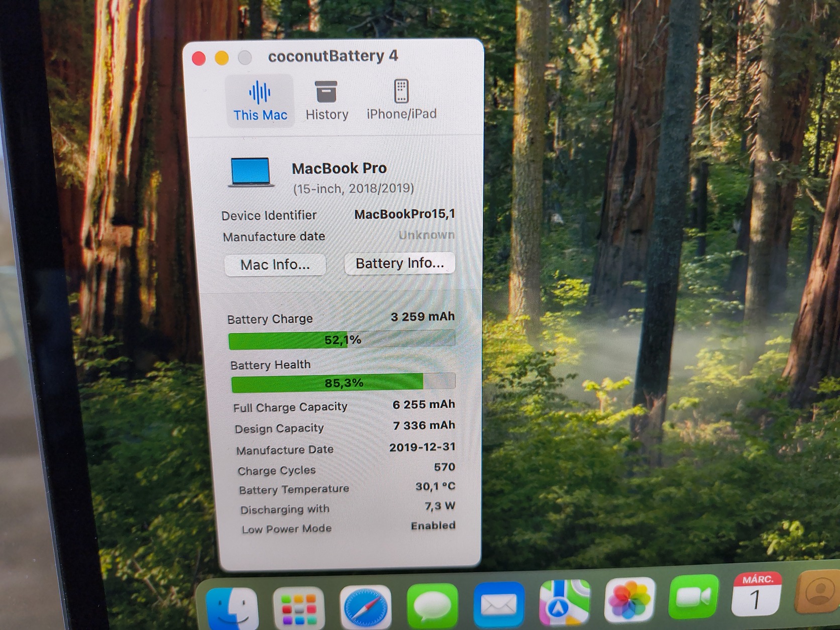The width and height of the screenshot is (840, 630).
Task: Click the 3 259 mAh battery charge value
Action: (x=423, y=317)
